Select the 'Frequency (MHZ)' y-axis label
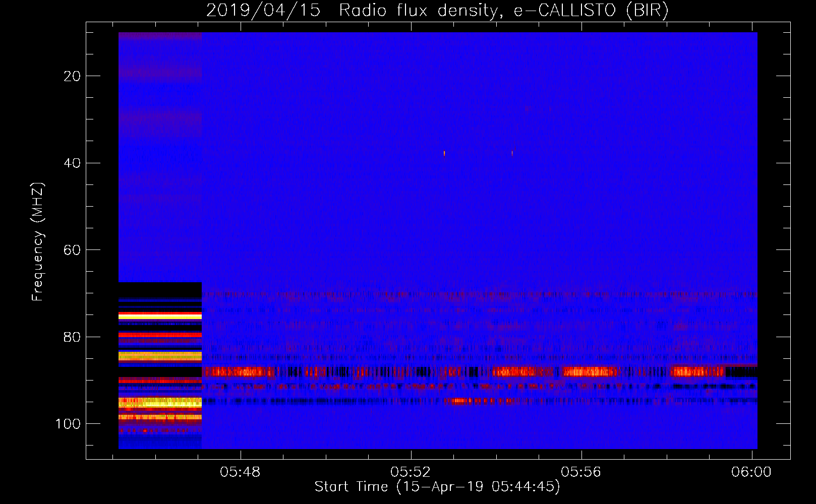The image size is (816, 504). (38, 242)
